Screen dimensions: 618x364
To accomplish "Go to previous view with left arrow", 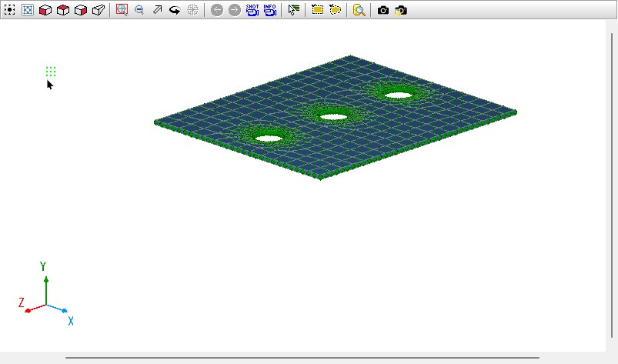I will point(217,10).
